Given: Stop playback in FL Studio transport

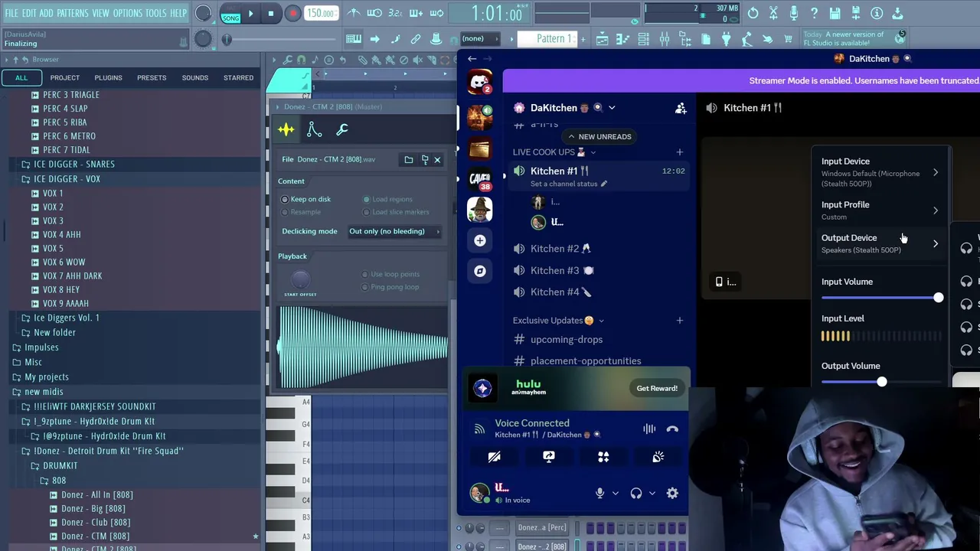Looking at the screenshot, I should point(271,13).
